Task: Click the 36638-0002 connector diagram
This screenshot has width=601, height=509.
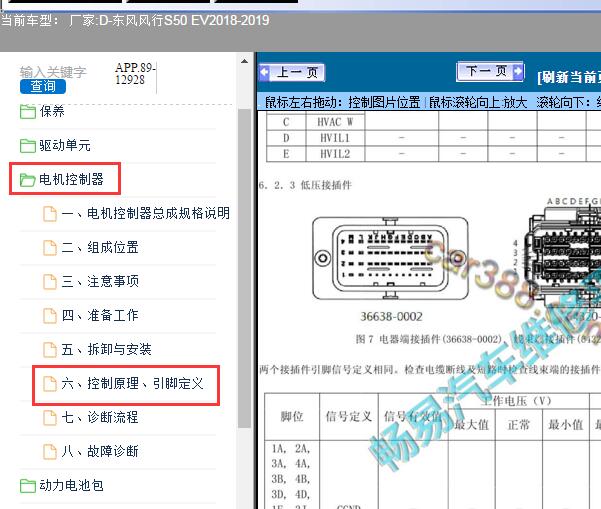Action: [390, 259]
